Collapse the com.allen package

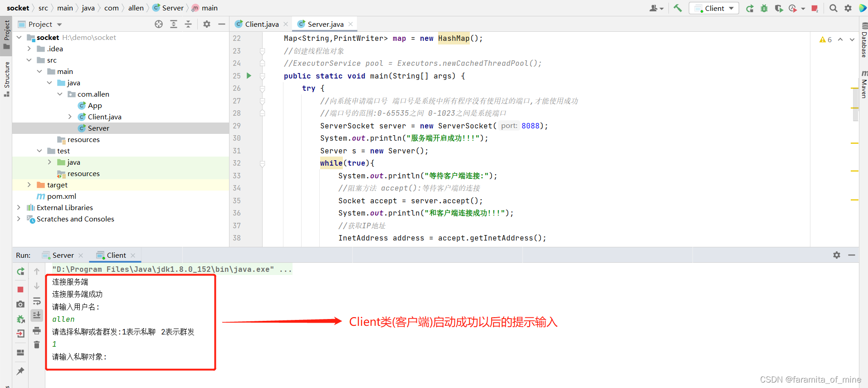pos(60,94)
